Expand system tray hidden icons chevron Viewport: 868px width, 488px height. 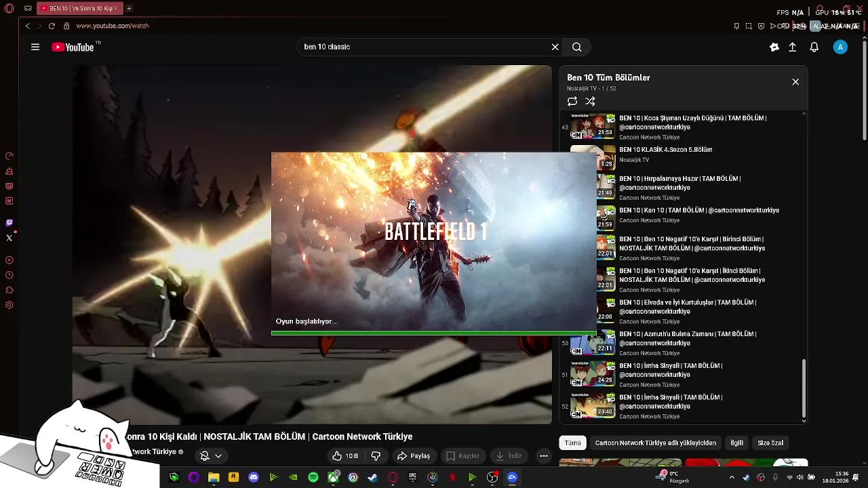pyautogui.click(x=731, y=477)
